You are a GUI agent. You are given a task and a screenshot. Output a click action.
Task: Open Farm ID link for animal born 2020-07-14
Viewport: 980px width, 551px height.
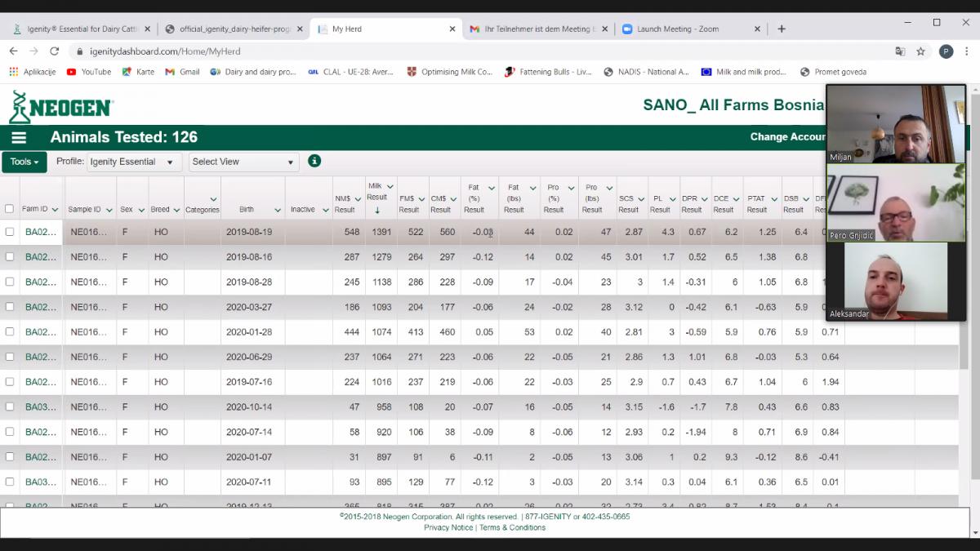(41, 432)
